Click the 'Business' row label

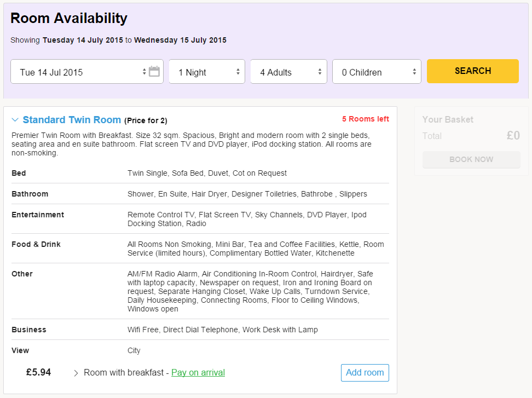tap(29, 330)
